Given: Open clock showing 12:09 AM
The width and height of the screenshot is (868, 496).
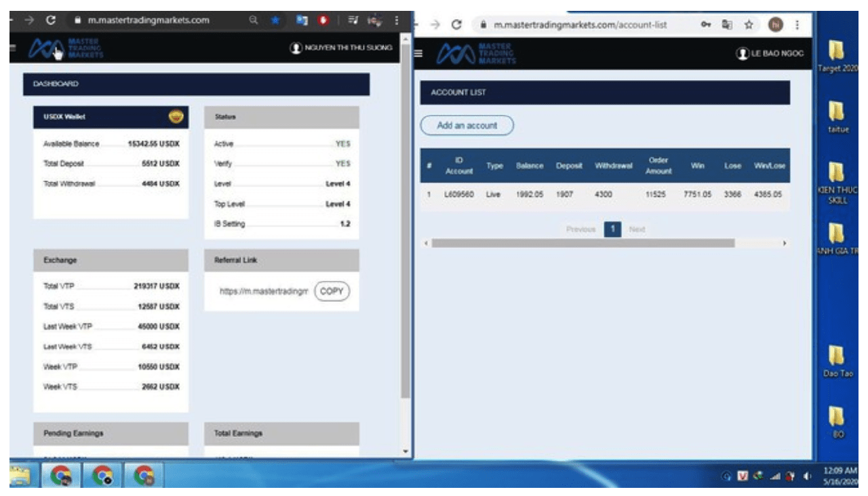Looking at the screenshot, I should (x=841, y=475).
